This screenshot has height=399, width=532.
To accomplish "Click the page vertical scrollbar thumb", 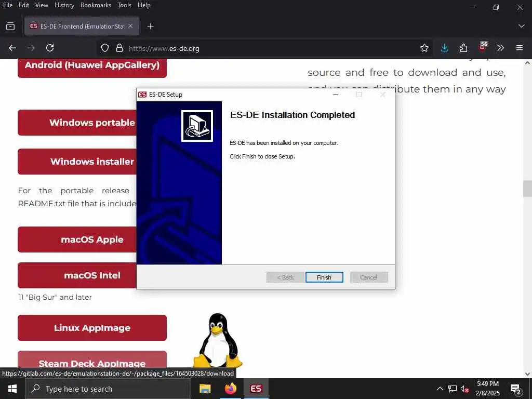I will 527,189.
